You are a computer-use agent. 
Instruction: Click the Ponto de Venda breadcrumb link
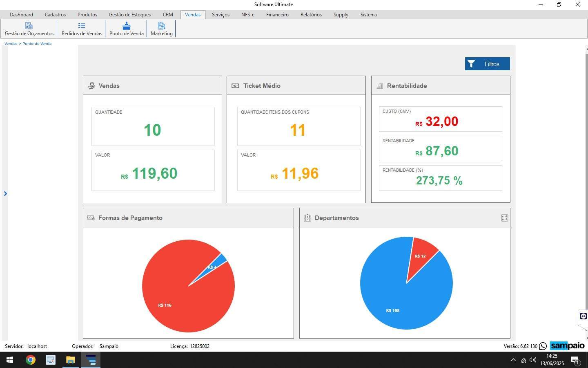click(37, 44)
